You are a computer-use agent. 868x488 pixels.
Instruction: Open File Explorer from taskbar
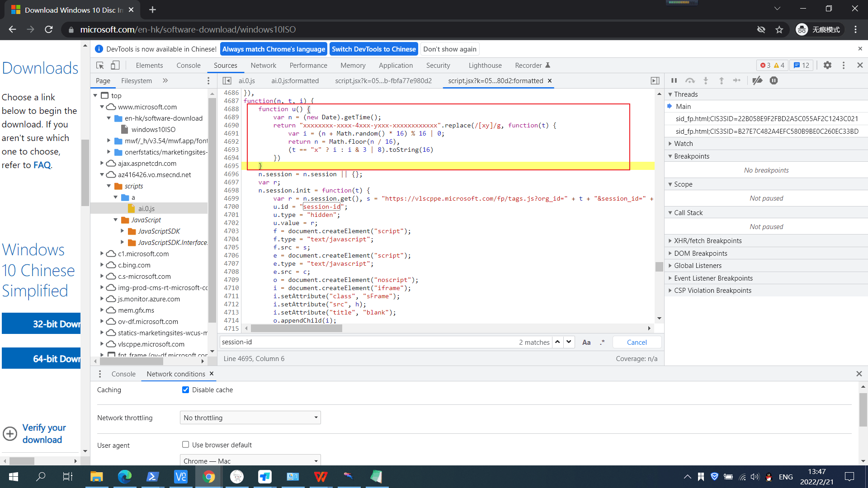click(x=96, y=477)
